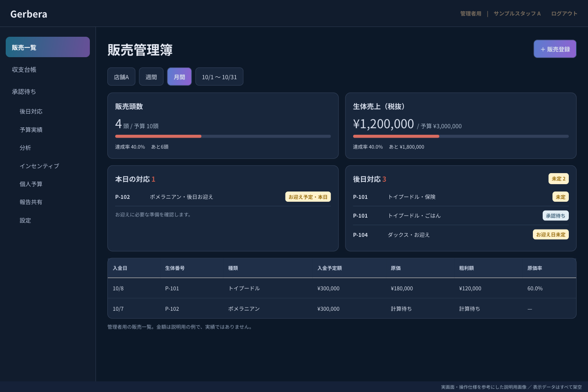Click the お迎え日未定 badge

[551, 234]
